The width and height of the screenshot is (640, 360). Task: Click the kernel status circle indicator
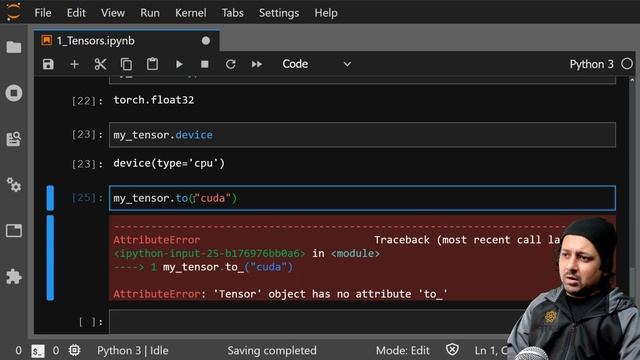627,64
